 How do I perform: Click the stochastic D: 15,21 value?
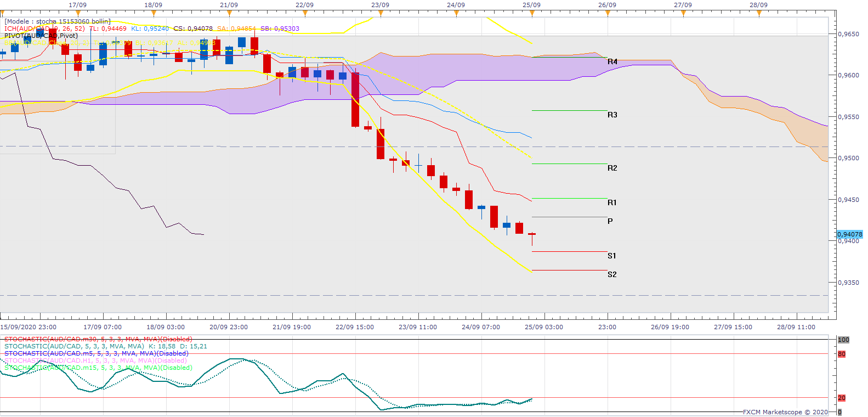[194, 346]
